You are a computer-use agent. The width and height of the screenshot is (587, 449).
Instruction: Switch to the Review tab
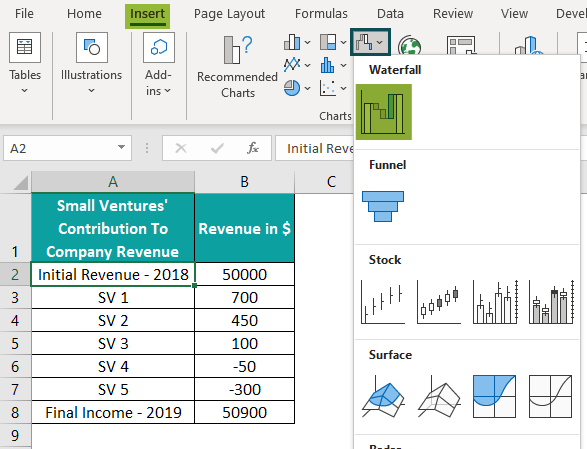click(453, 14)
